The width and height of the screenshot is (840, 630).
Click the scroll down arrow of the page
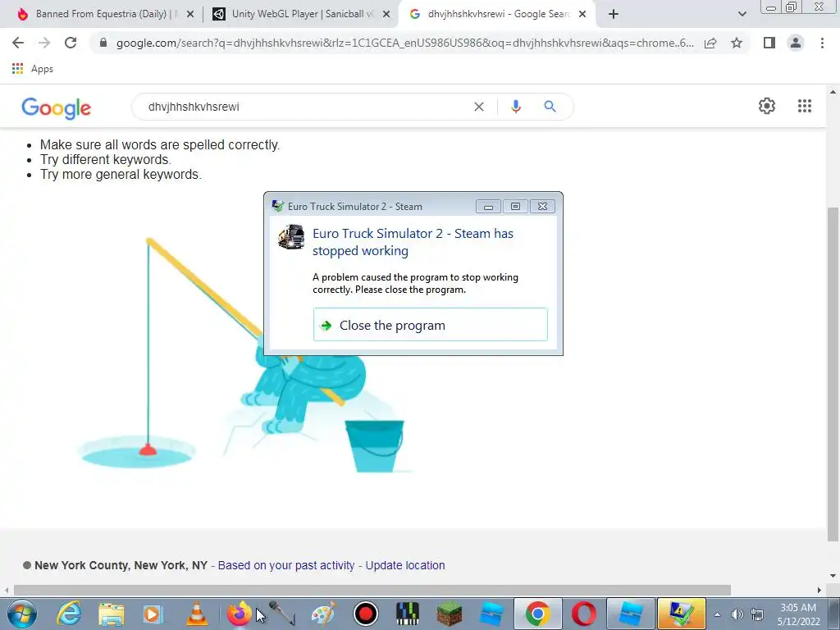click(x=833, y=575)
